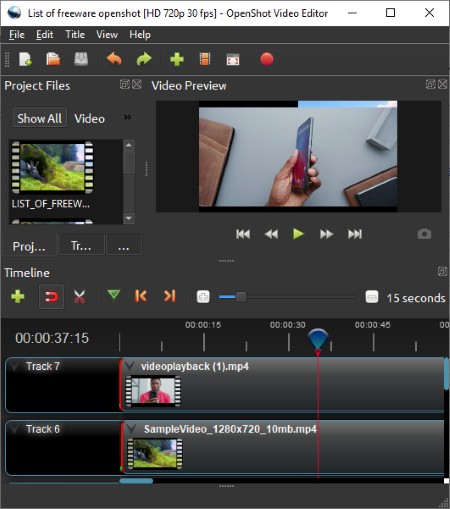Open the Track 7 dropdown arrow

(14, 366)
